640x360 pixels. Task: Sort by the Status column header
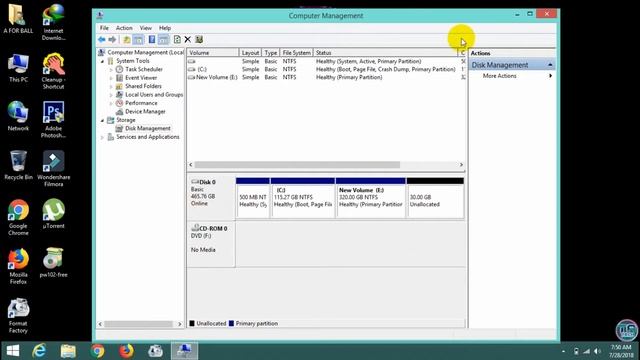coord(386,53)
